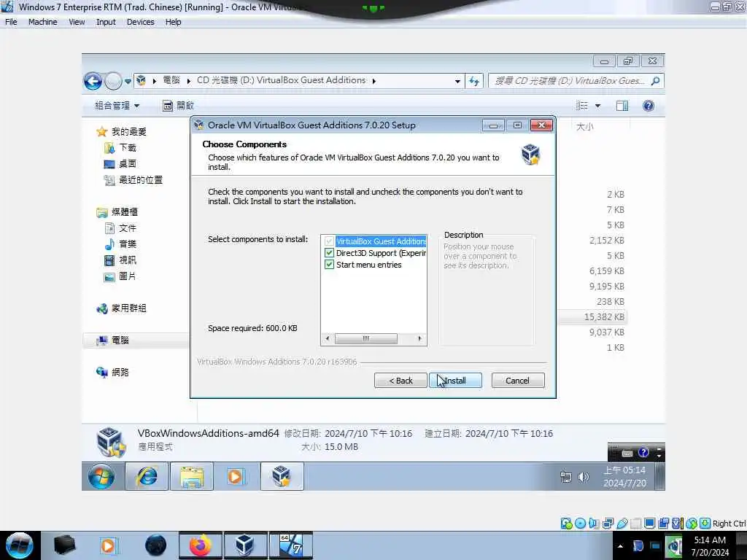Click the optical disc status icon
Viewport: 747px width, 560px height.
tap(580, 524)
